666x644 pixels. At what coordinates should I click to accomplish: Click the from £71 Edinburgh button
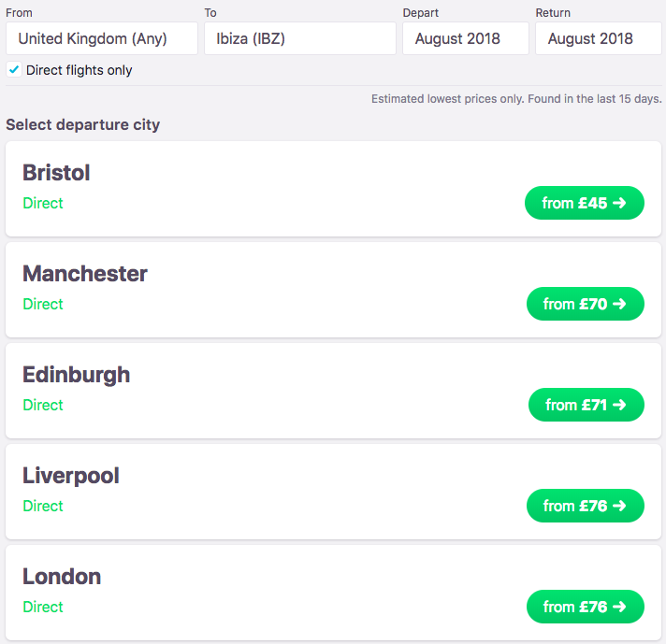586,405
